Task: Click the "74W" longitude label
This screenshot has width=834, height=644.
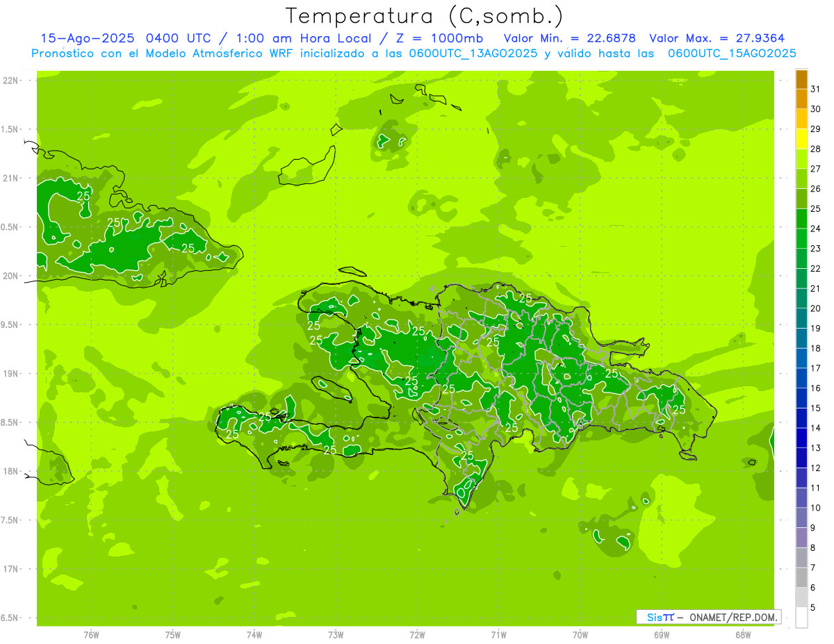Action: pyautogui.click(x=254, y=635)
